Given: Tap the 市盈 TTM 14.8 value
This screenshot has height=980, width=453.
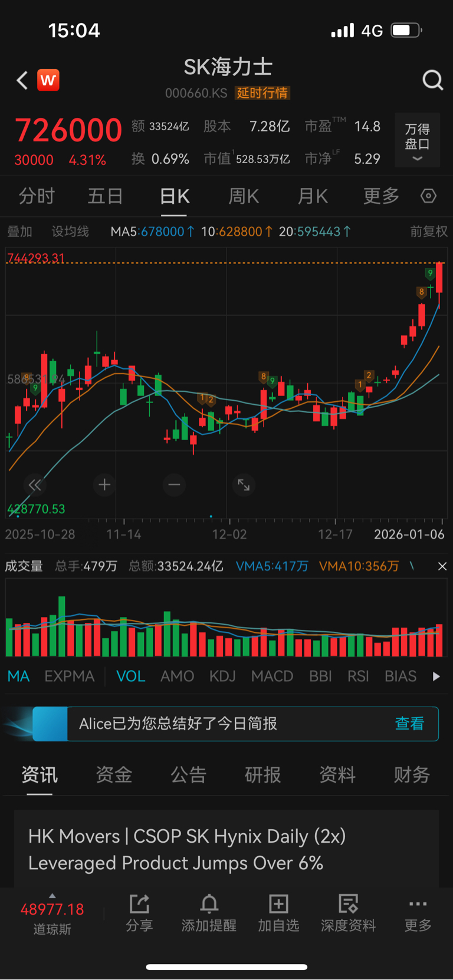Looking at the screenshot, I should tap(342, 126).
